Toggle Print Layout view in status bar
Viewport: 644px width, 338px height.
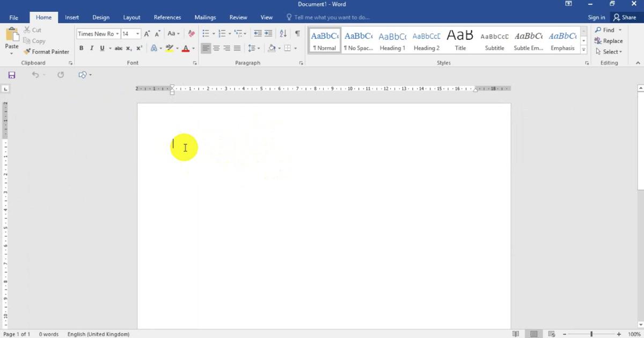coord(533,334)
